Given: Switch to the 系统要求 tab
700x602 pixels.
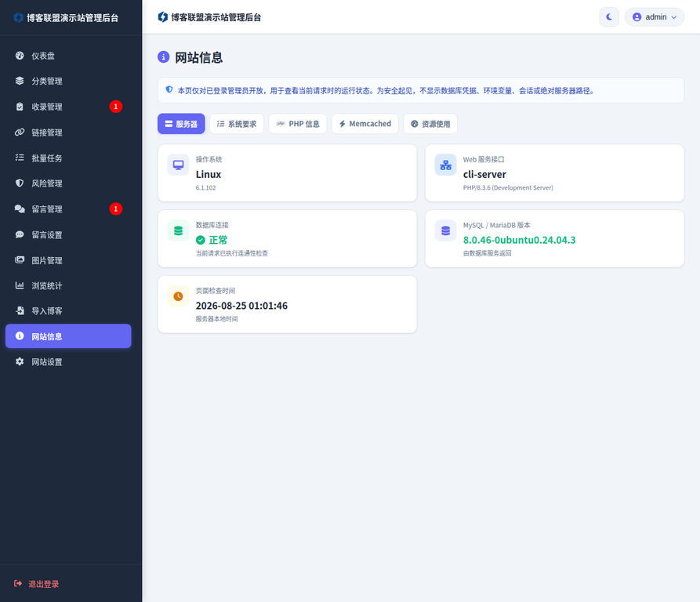Looking at the screenshot, I should tap(237, 124).
